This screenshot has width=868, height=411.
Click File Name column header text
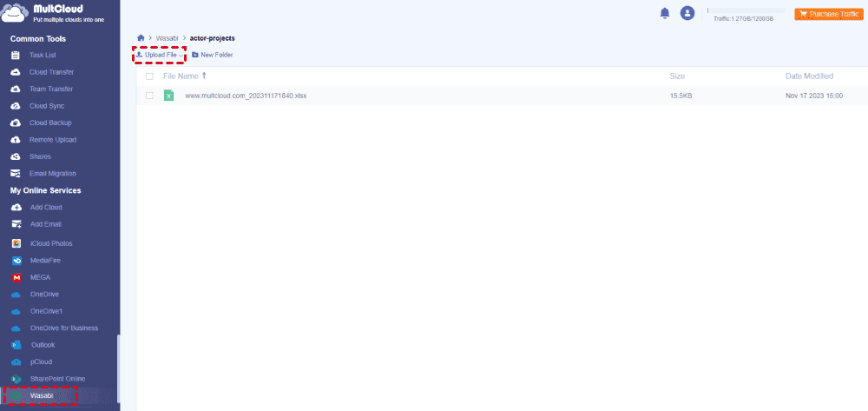(x=181, y=76)
